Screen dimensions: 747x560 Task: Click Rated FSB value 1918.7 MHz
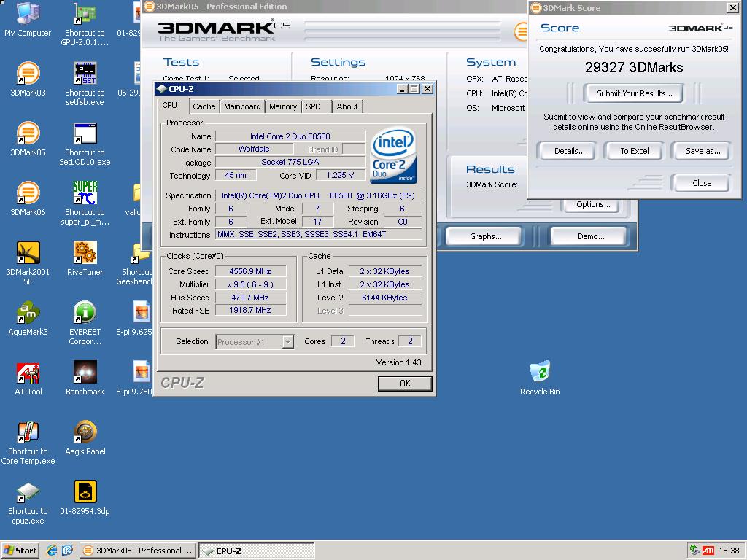(x=251, y=310)
